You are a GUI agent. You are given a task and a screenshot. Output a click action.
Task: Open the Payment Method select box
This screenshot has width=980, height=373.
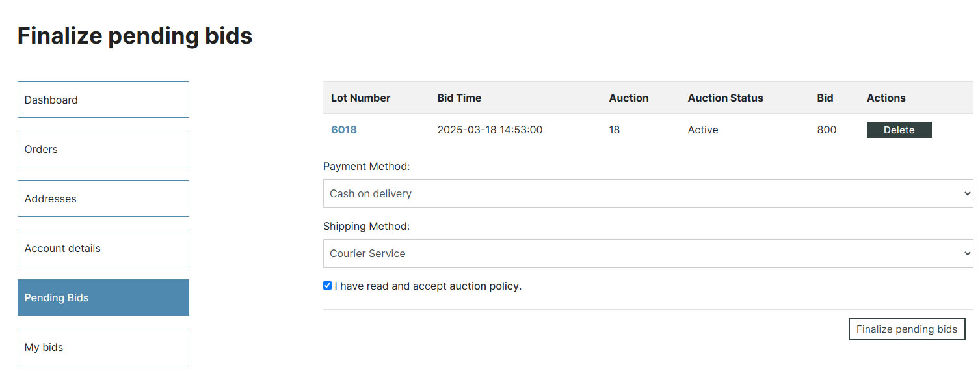click(648, 193)
